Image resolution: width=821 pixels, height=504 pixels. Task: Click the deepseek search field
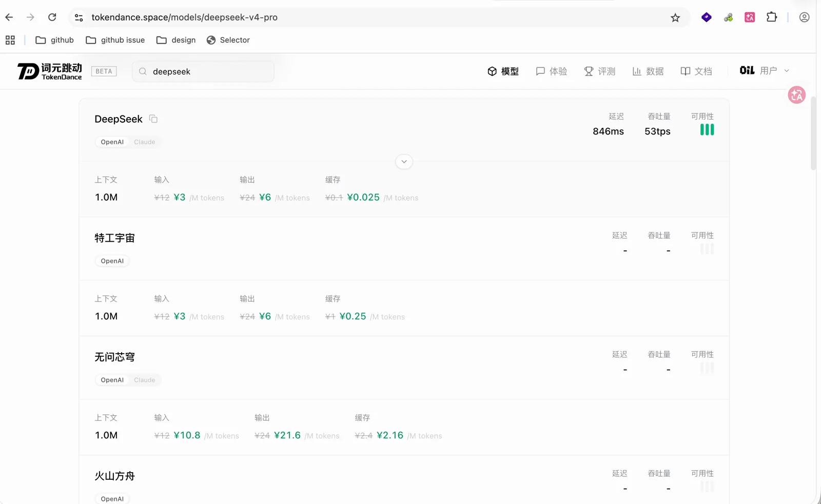click(203, 71)
